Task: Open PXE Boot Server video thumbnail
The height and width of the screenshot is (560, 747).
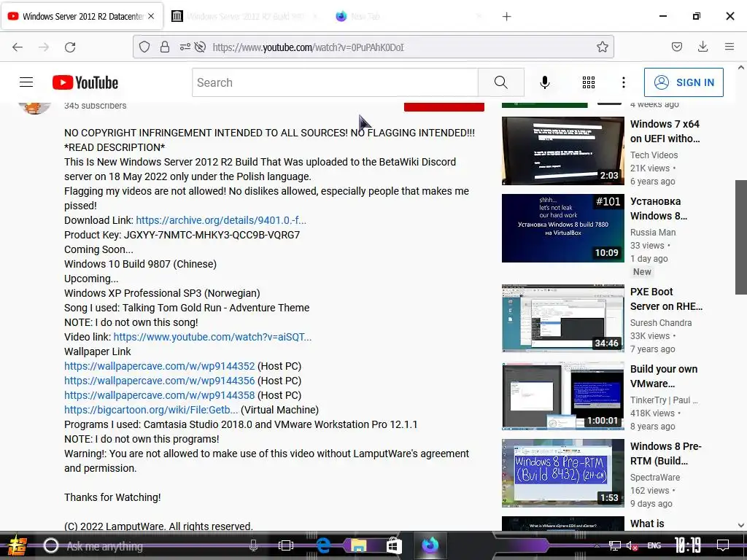Action: (562, 318)
